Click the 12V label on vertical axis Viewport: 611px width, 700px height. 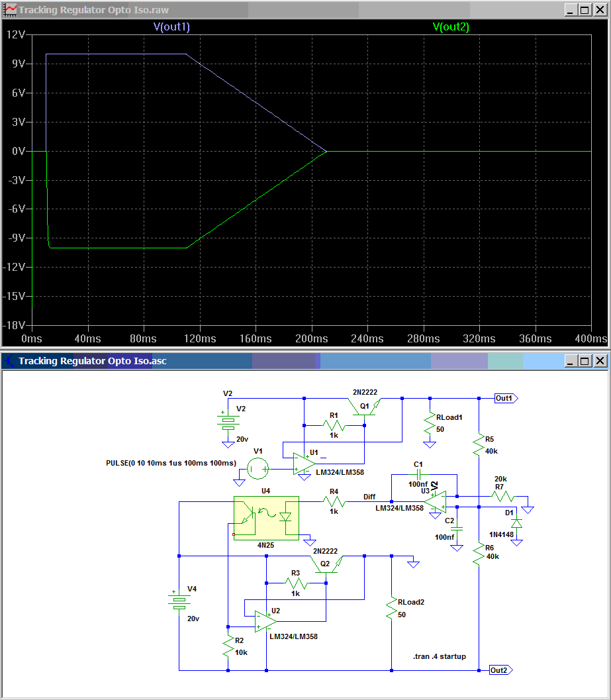tap(16, 35)
